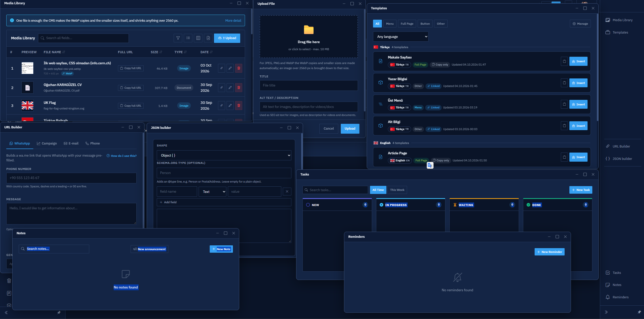Viewport: 644px width, 319px height.
Task: Open the Any language dropdown in Templates
Action: (401, 37)
